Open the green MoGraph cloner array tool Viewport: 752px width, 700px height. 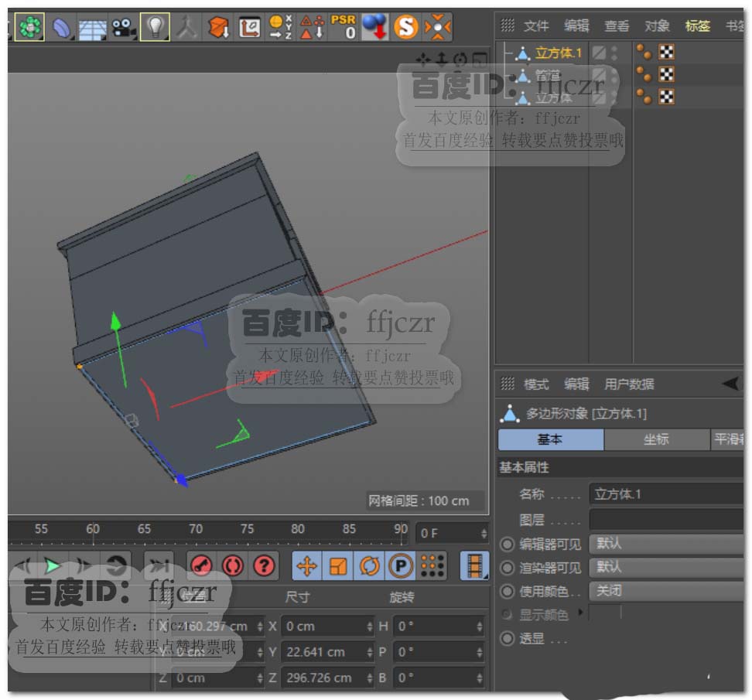tap(29, 27)
